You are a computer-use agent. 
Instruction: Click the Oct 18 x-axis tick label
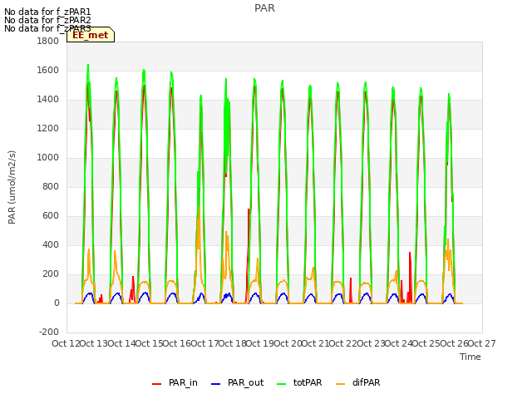point(233,343)
